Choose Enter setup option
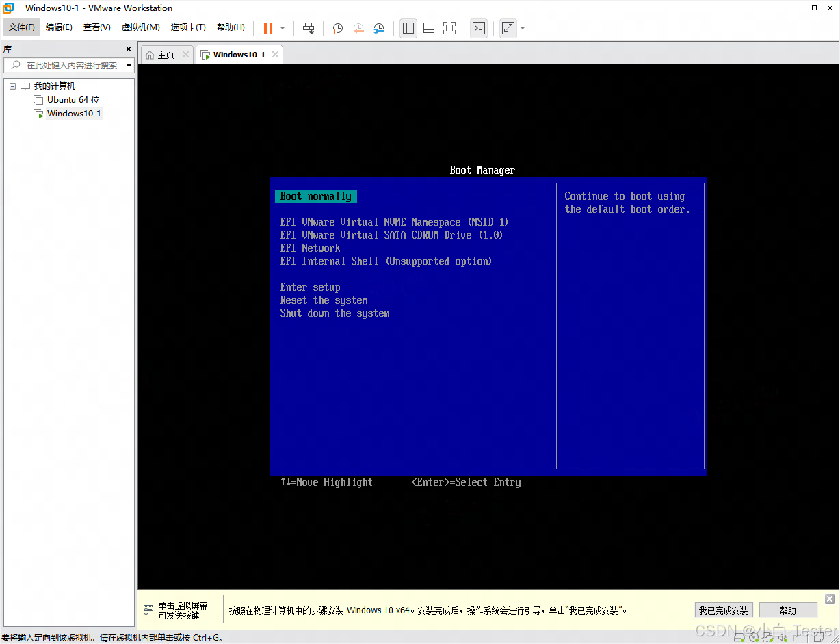The width and height of the screenshot is (840, 644). click(311, 287)
